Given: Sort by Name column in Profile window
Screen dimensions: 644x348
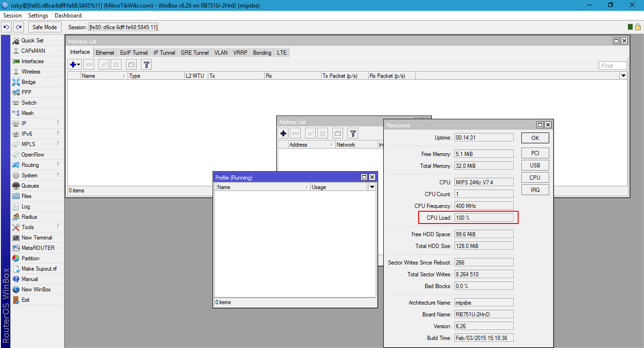Looking at the screenshot, I should tap(263, 187).
